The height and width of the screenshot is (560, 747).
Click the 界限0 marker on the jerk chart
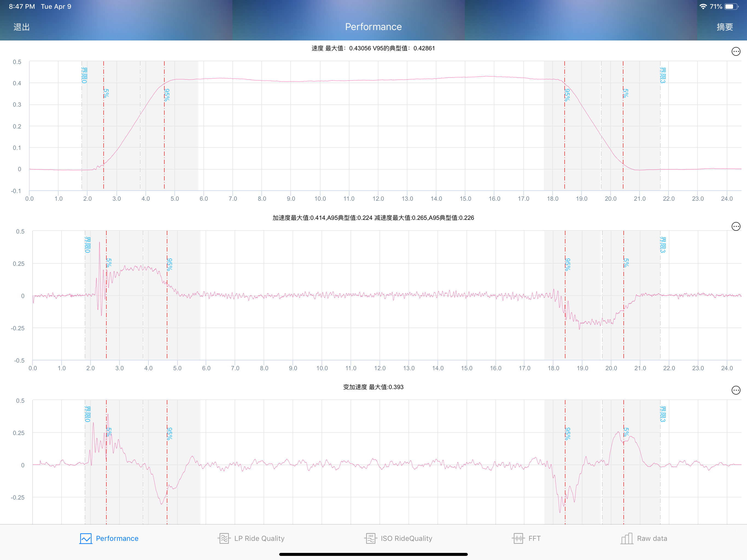coord(87,414)
